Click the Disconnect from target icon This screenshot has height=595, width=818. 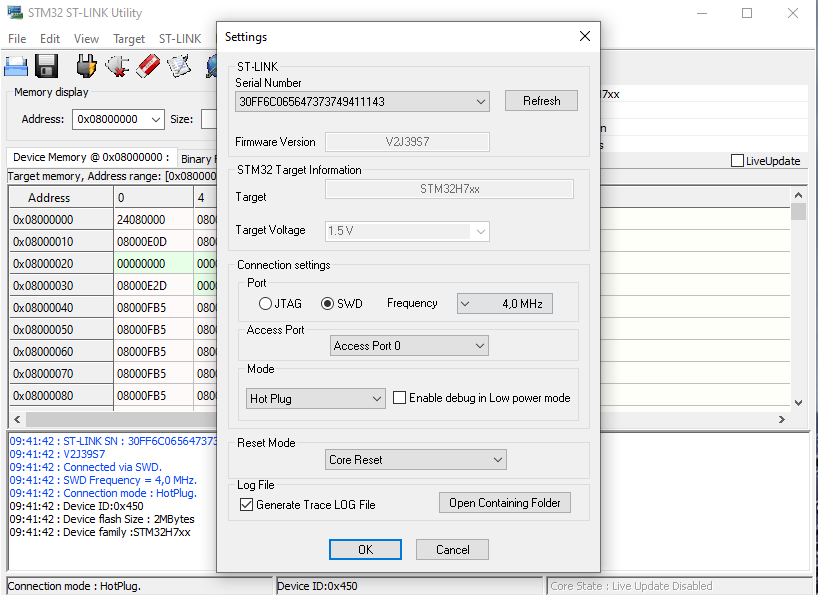pyautogui.click(x=117, y=67)
